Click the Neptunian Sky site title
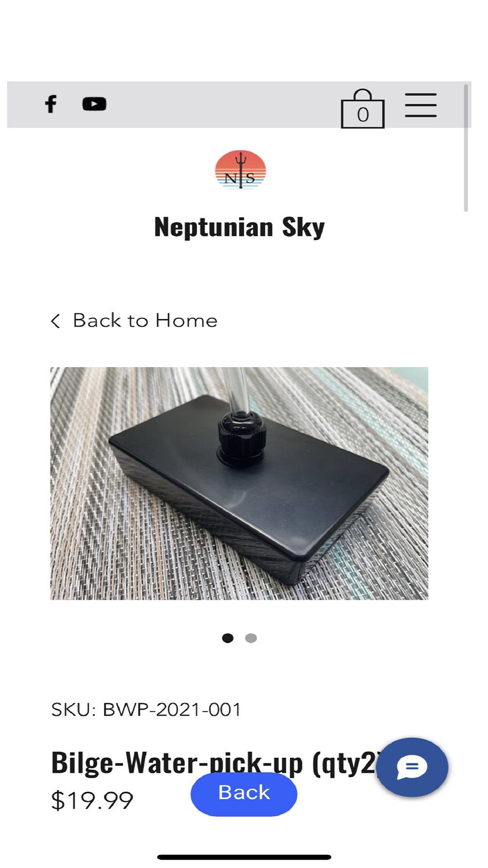The width and height of the screenshot is (488, 868). coord(239,227)
